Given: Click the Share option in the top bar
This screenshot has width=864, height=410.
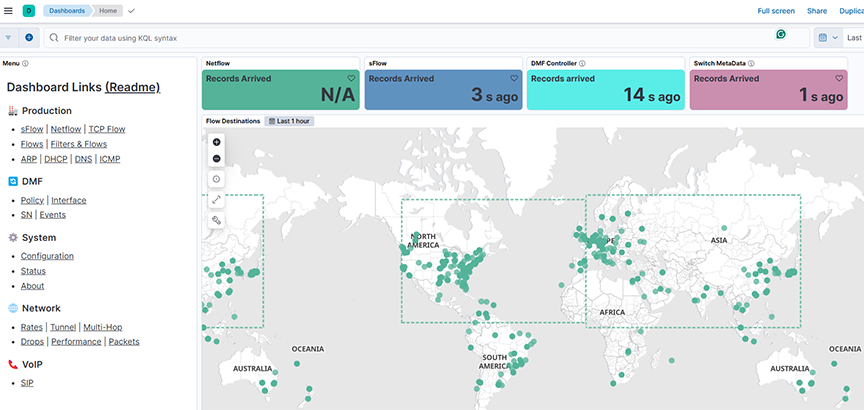Looking at the screenshot, I should (x=817, y=10).
